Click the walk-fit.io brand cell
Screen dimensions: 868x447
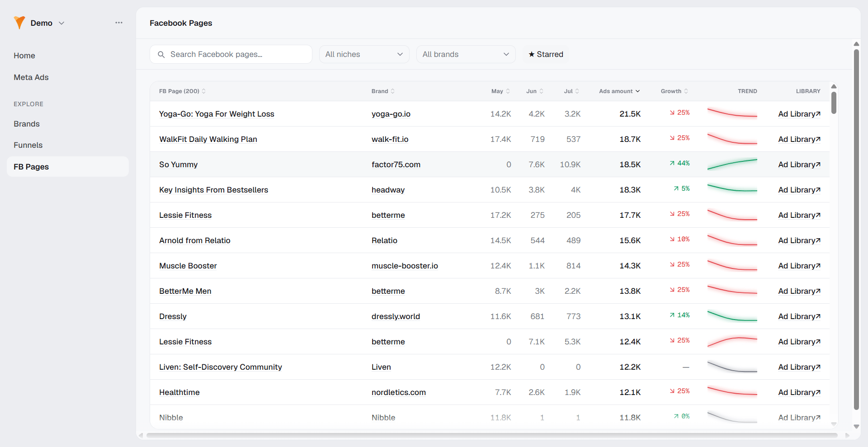tap(390, 139)
